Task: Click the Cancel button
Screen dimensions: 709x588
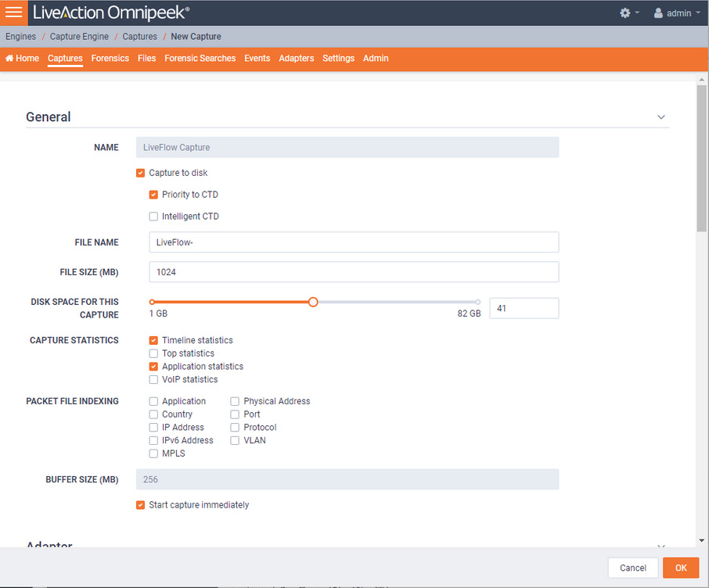Action: (632, 568)
